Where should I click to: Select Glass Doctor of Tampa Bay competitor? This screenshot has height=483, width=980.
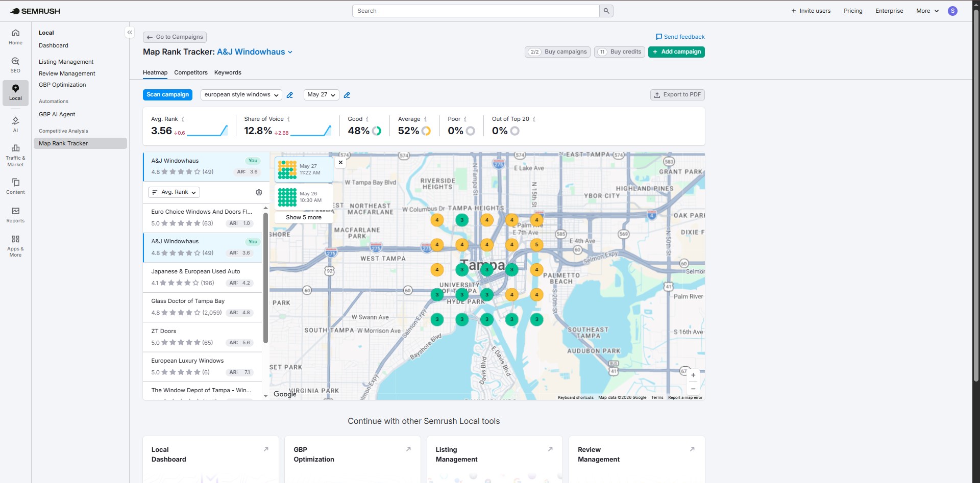(x=203, y=307)
